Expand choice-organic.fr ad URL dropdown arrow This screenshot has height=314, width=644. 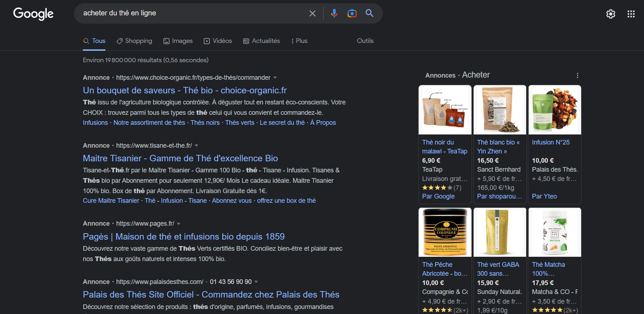coord(275,78)
